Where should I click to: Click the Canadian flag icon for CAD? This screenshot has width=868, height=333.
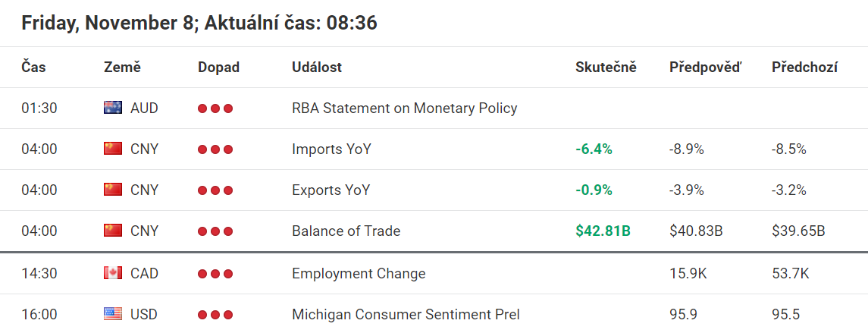112,273
